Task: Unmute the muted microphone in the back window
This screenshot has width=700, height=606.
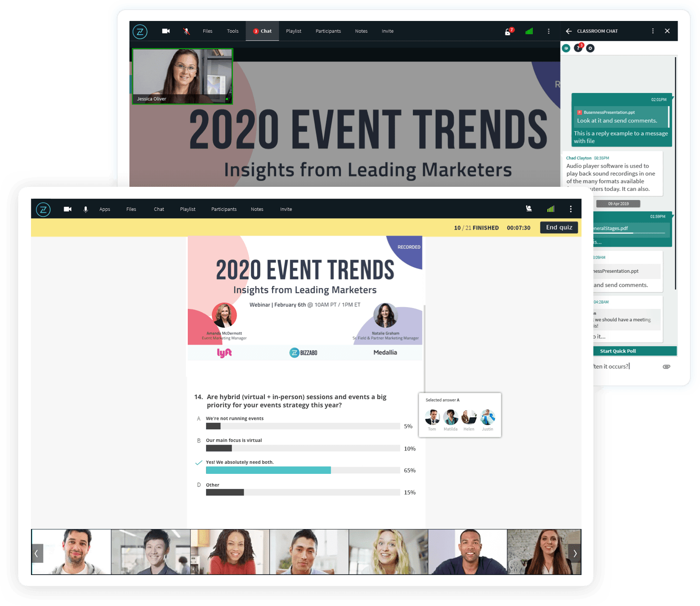Action: 186,31
